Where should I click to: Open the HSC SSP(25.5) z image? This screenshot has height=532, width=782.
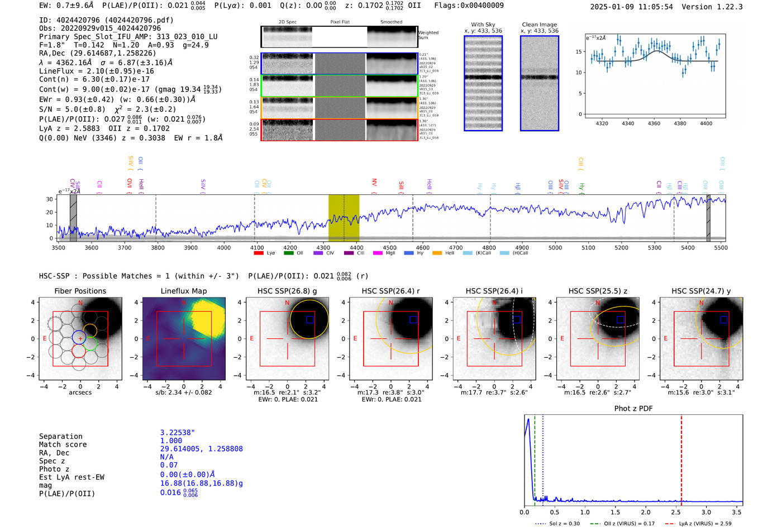click(x=598, y=338)
